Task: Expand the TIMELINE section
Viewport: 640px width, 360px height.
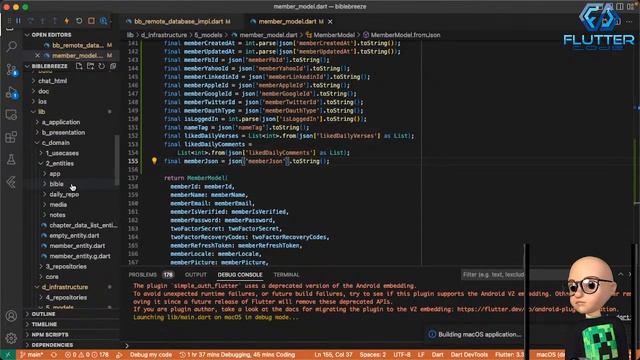Action: click(x=44, y=324)
